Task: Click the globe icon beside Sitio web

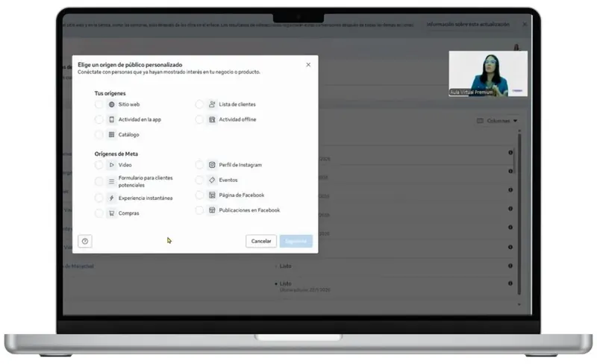Action: [111, 104]
